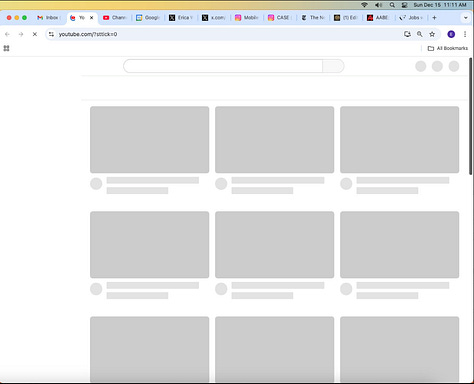Screen dimensions: 474x384
Task: Click the install app icon in address bar
Action: 407,34
